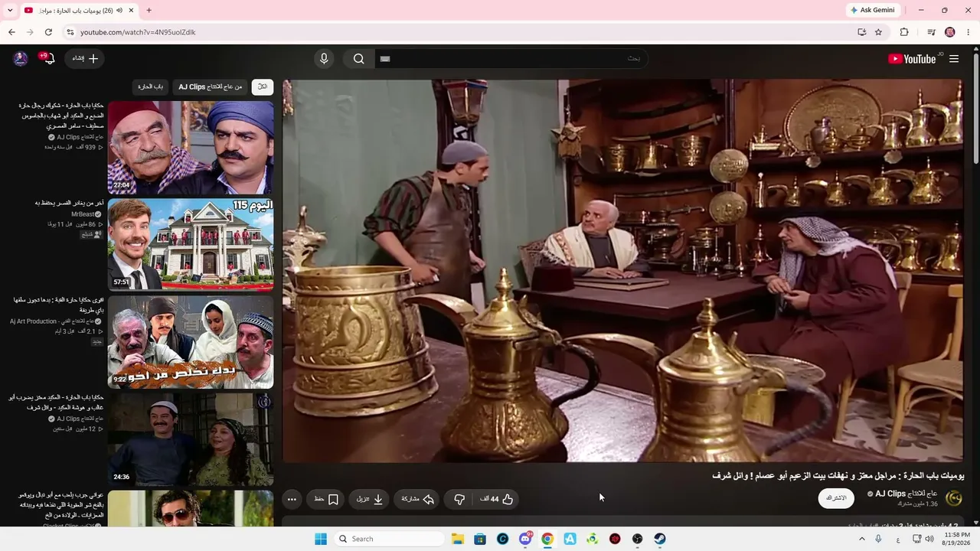Select the 'الكل' filter chip
Screen dimensions: 980x551
[263, 87]
